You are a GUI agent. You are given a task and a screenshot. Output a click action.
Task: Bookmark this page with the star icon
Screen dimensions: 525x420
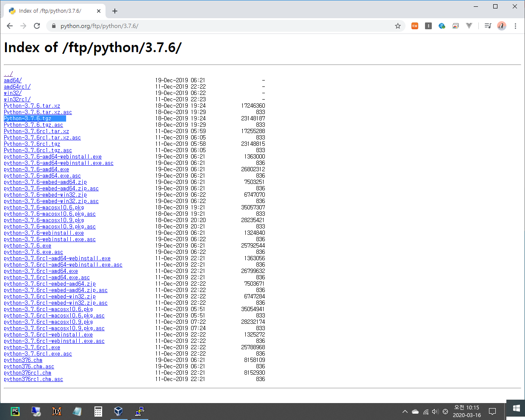pos(397,26)
